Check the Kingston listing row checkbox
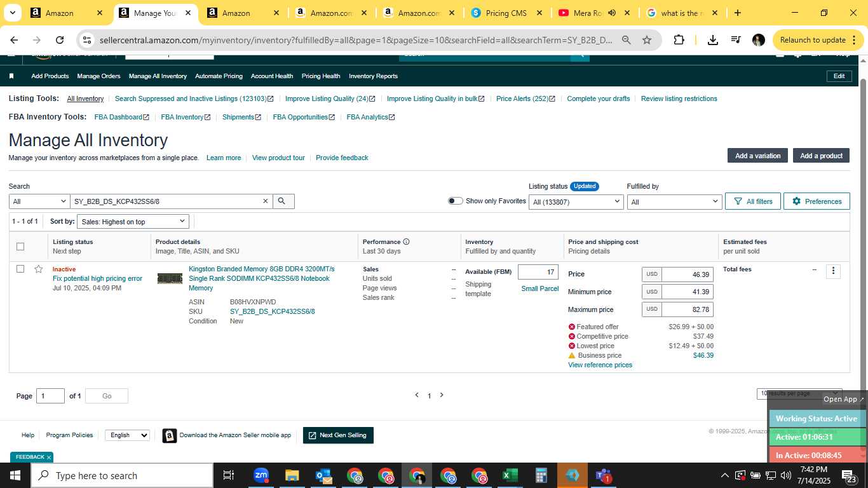The image size is (868, 488). [20, 269]
